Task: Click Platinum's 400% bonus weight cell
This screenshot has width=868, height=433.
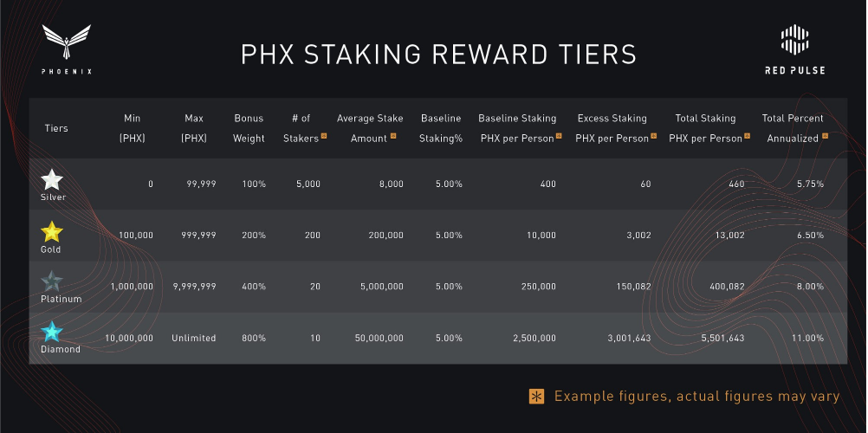Action: pyautogui.click(x=254, y=287)
